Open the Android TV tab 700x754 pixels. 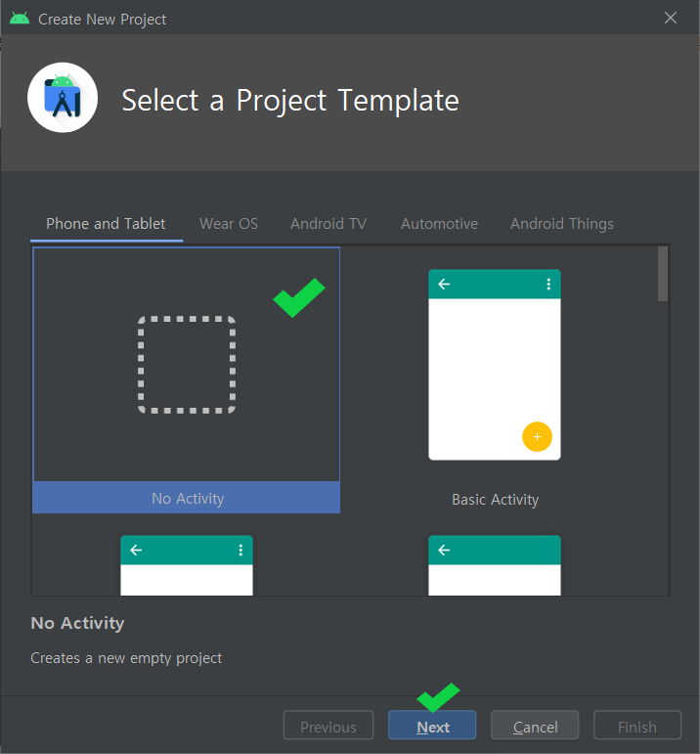click(x=328, y=224)
